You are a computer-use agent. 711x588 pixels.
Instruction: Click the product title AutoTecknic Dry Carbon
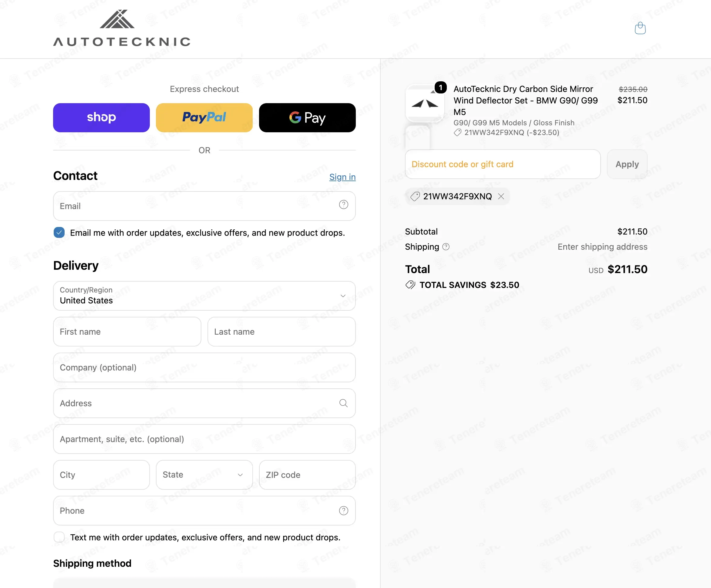coord(526,100)
